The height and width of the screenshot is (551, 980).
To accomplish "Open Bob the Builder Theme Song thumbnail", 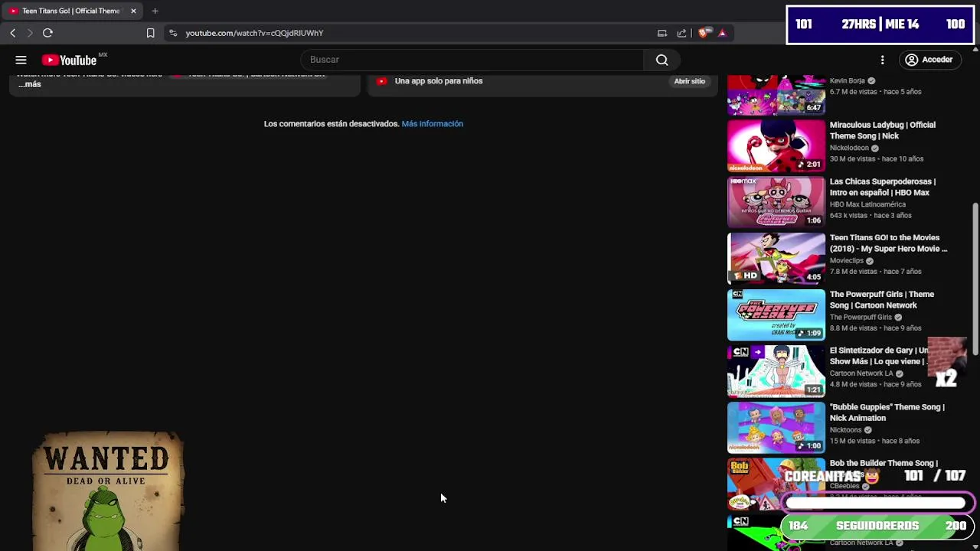I will (x=776, y=484).
